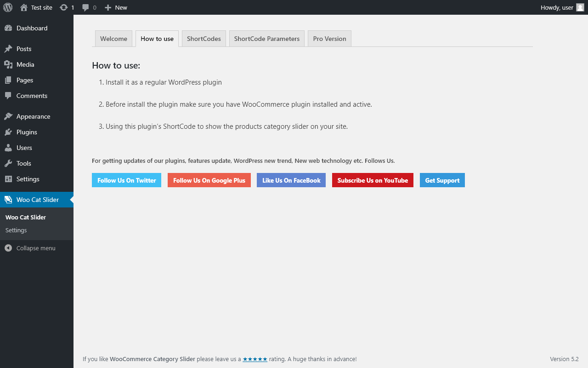588x368 pixels.
Task: Click the Settings sliders icon
Action: (8, 179)
